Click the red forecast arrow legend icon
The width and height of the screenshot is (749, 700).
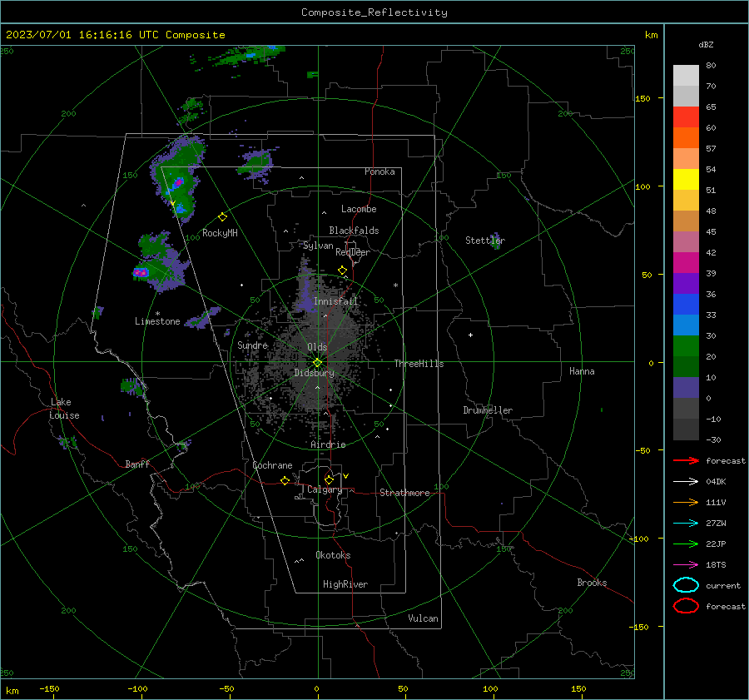coord(686,460)
